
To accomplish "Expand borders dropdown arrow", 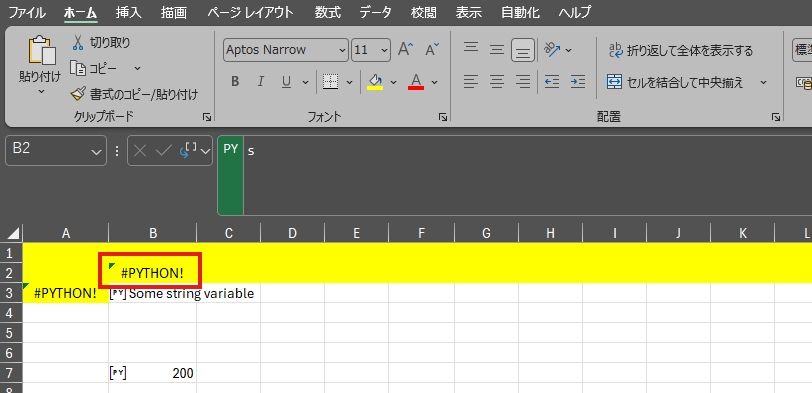I will 349,82.
